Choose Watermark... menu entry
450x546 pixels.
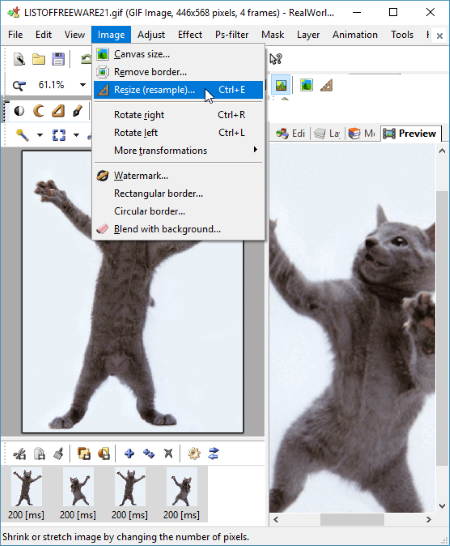[178, 176]
